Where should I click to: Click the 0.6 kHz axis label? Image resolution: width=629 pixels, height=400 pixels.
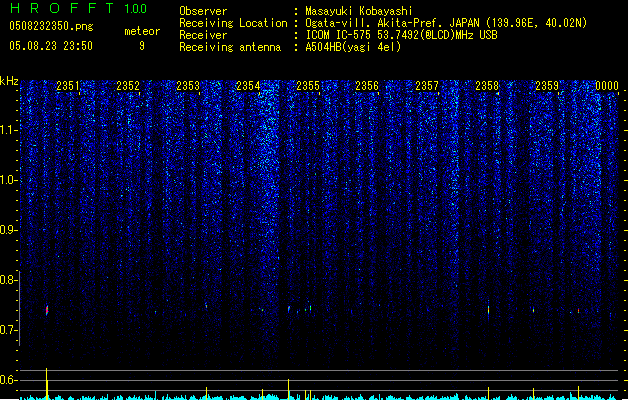tap(8, 380)
